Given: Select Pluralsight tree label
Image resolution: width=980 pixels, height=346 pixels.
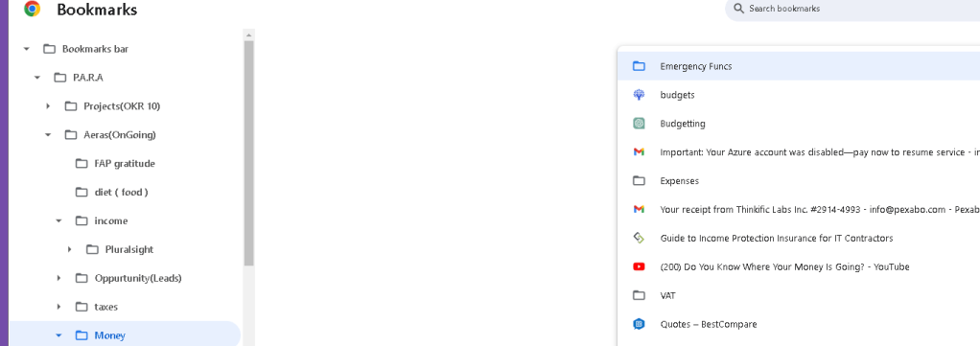Looking at the screenshot, I should [x=128, y=250].
